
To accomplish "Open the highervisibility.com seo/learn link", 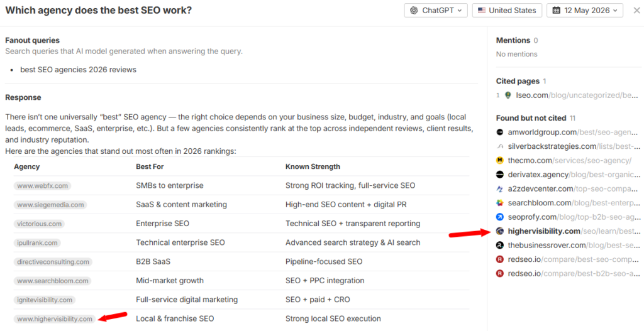I will click(x=574, y=231).
